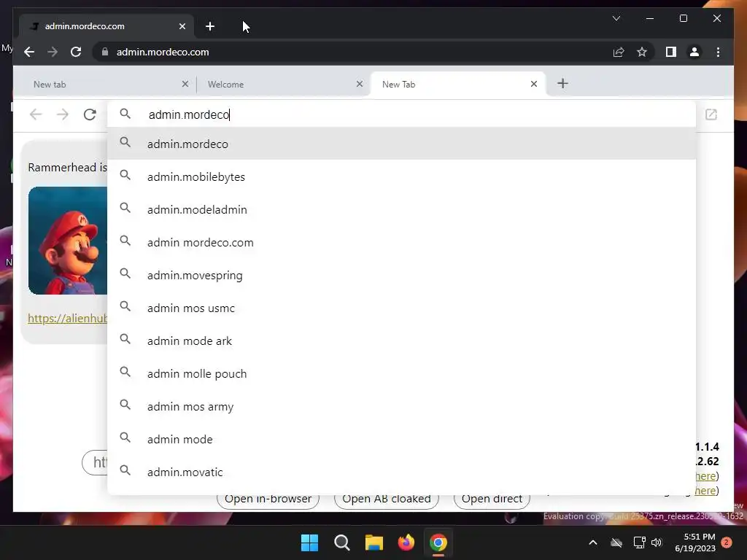The height and width of the screenshot is (560, 747).
Task: Reload the admin.mordeco.com page in Chrome
Action: (x=76, y=52)
